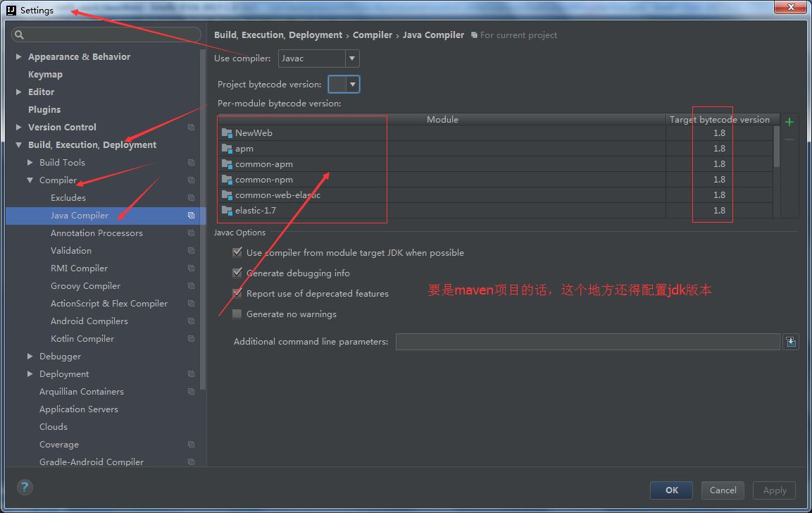The width and height of the screenshot is (812, 513).
Task: Open help via the question mark icon
Action: pyautogui.click(x=25, y=487)
